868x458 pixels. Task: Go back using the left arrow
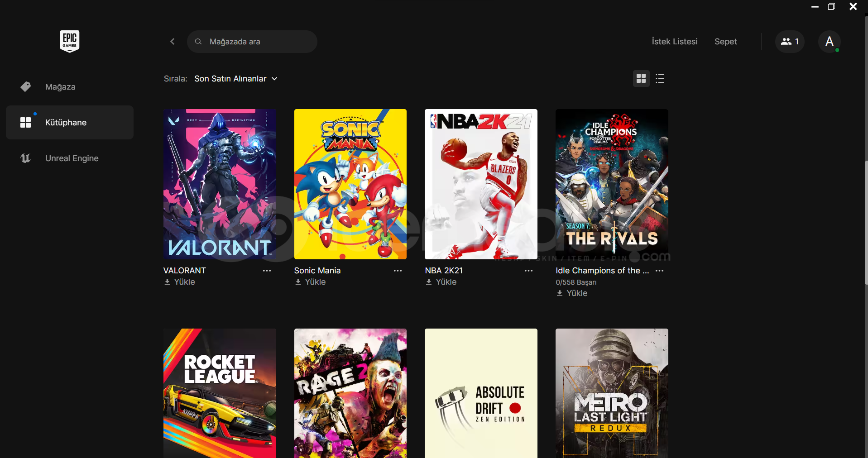(x=173, y=42)
